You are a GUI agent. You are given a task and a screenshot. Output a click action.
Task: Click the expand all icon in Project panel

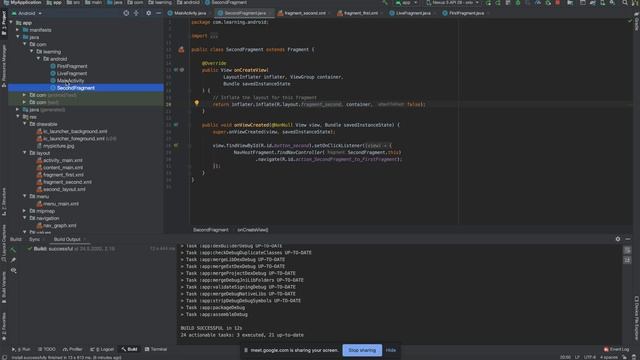(x=136, y=13)
